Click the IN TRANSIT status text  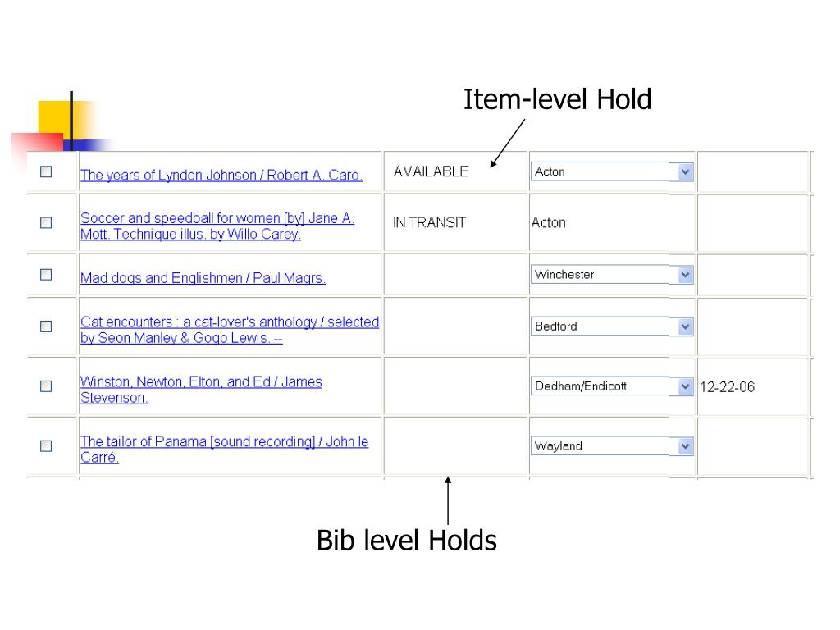tap(430, 222)
